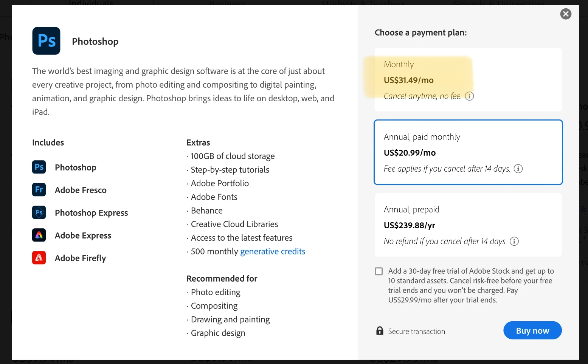This screenshot has height=364, width=588.
Task: Close the payment plan dialog
Action: [x=566, y=14]
